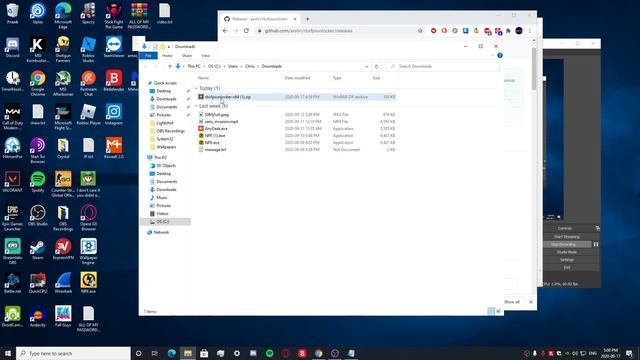Image resolution: width=640 pixels, height=360 pixels.
Task: Click the Explorer Help question mark icon
Action: [500, 56]
